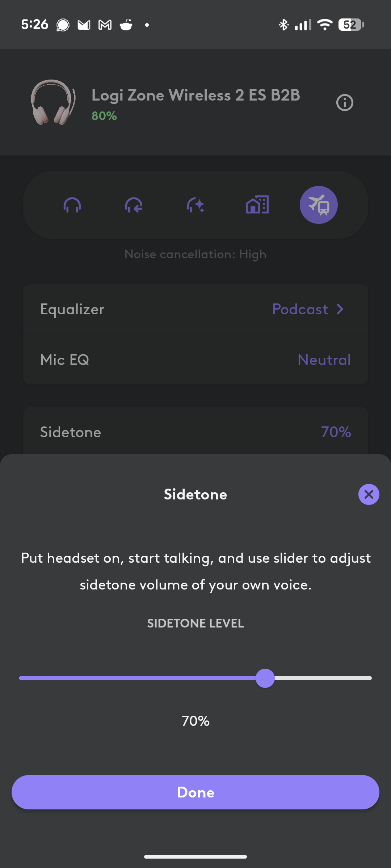The height and width of the screenshot is (868, 391).
Task: Open device info via the circled i icon
Action: click(345, 103)
